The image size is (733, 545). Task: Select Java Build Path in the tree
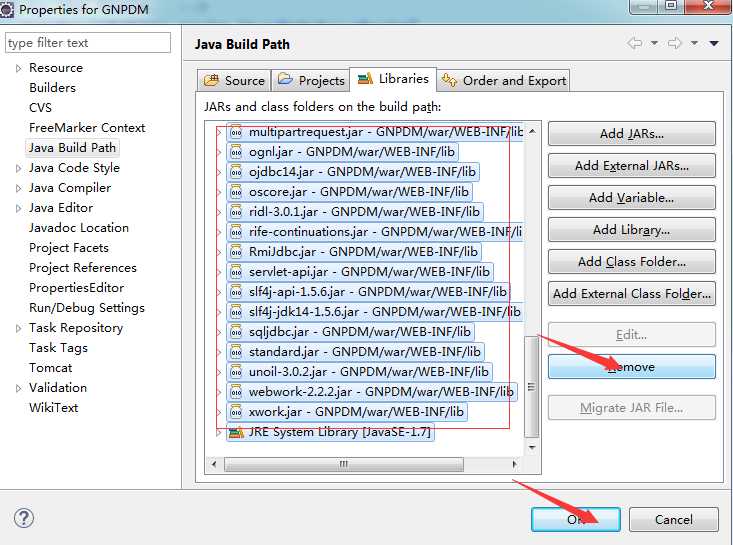(72, 148)
